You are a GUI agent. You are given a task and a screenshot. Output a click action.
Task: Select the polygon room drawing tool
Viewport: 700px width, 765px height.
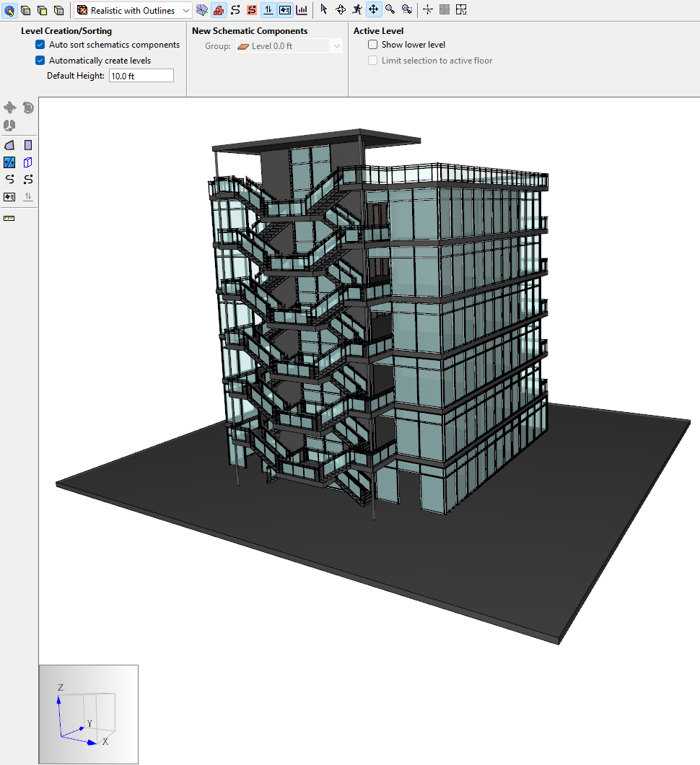(10, 145)
